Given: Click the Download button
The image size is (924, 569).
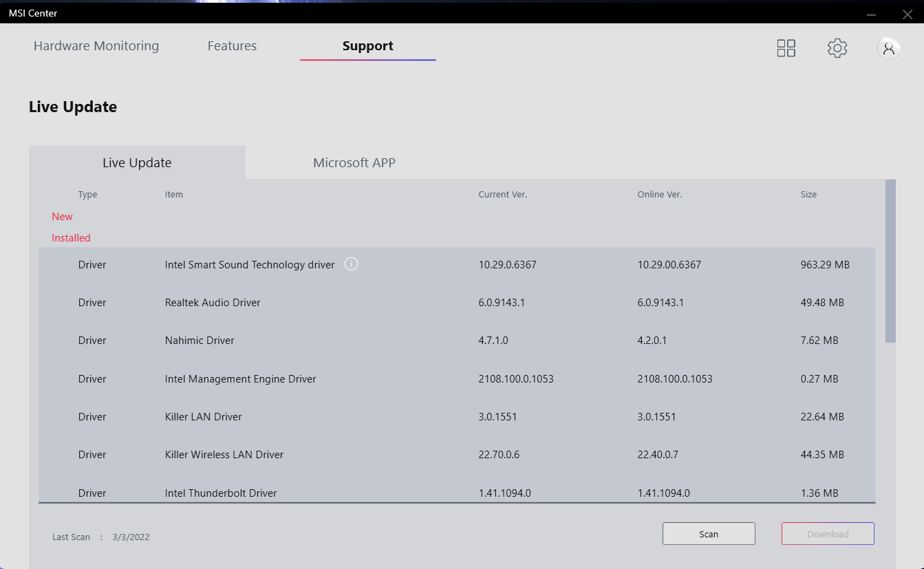Looking at the screenshot, I should pyautogui.click(x=828, y=534).
